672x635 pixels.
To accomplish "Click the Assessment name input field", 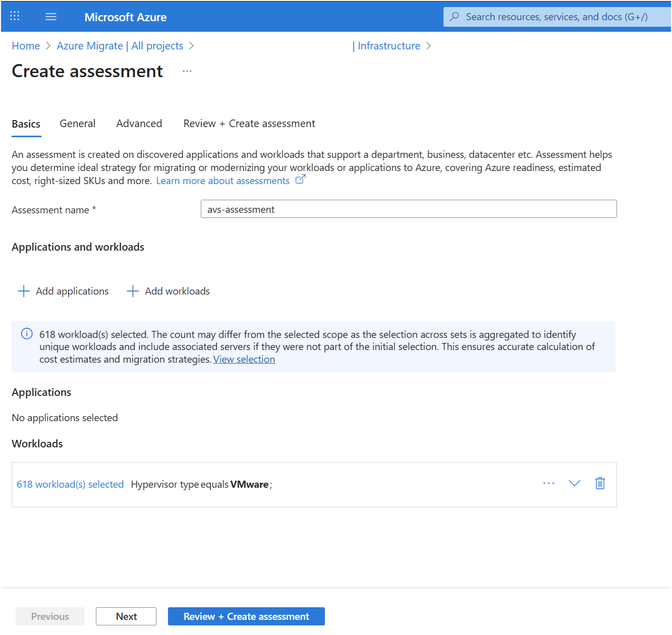I will tap(409, 209).
